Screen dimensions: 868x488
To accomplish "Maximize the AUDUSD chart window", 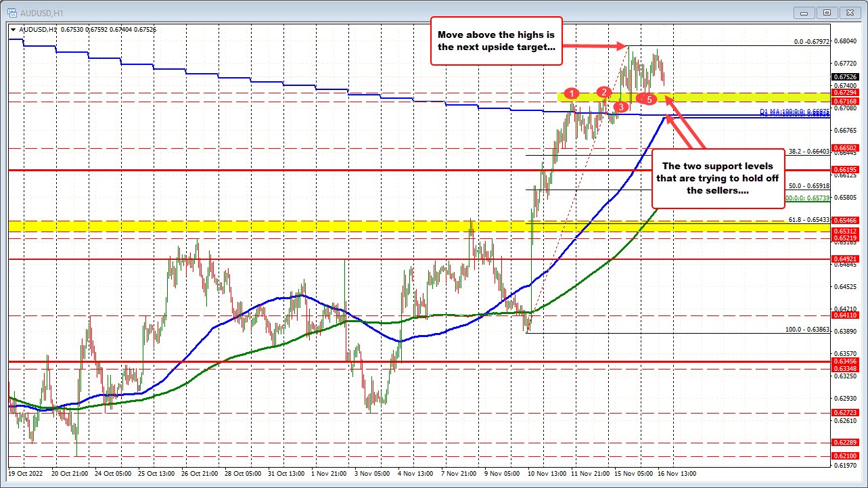I will (826, 12).
